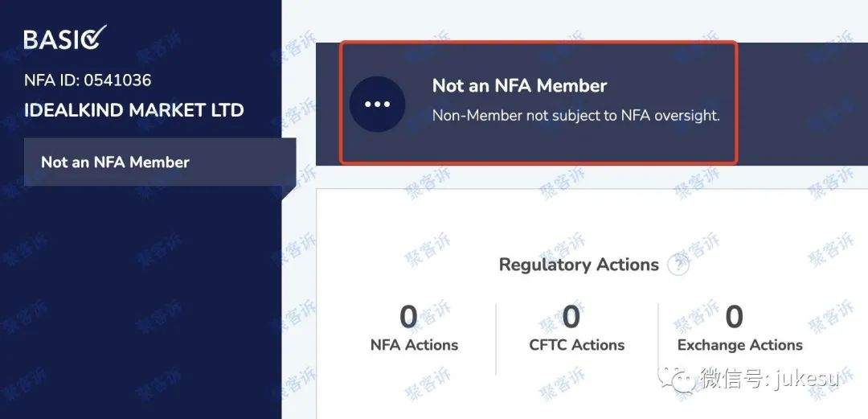The height and width of the screenshot is (419, 868).
Task: Open the NFA Actions count of 0
Action: [408, 317]
